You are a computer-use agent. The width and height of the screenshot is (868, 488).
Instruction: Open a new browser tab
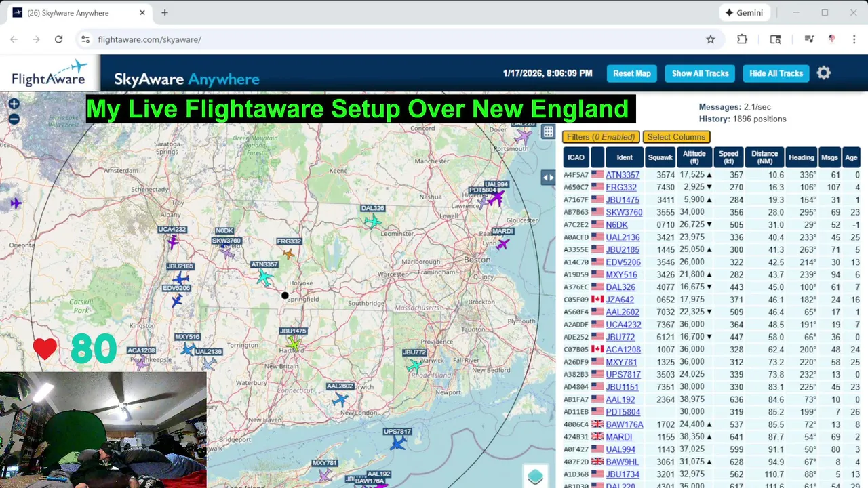[165, 13]
